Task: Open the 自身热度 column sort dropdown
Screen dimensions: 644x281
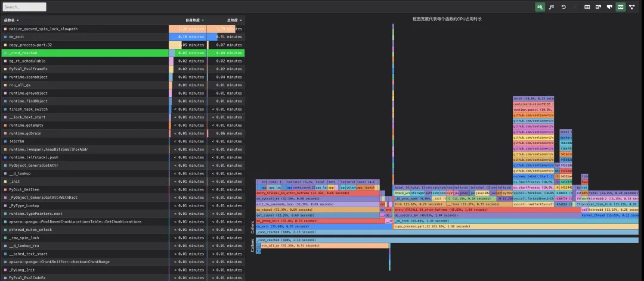Action: (x=194, y=20)
